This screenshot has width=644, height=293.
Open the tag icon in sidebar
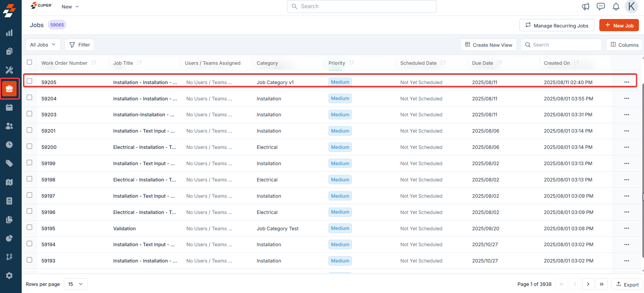pyautogui.click(x=9, y=163)
